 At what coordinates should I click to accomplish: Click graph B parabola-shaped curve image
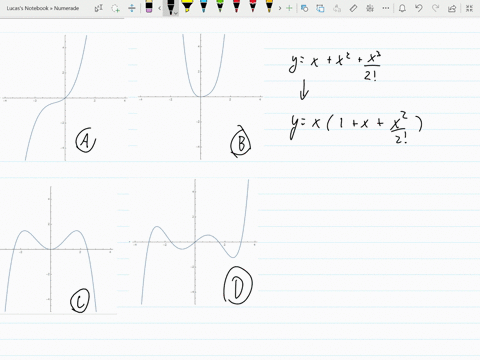(x=200, y=97)
